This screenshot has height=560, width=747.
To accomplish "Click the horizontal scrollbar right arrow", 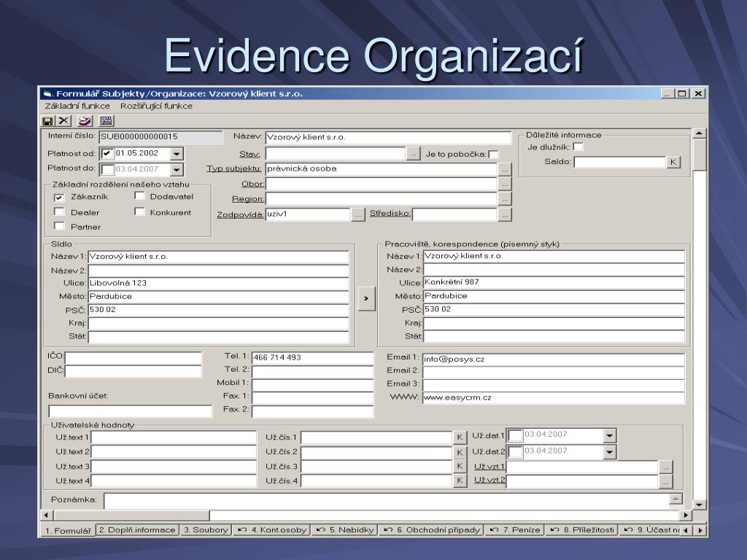I will click(686, 516).
